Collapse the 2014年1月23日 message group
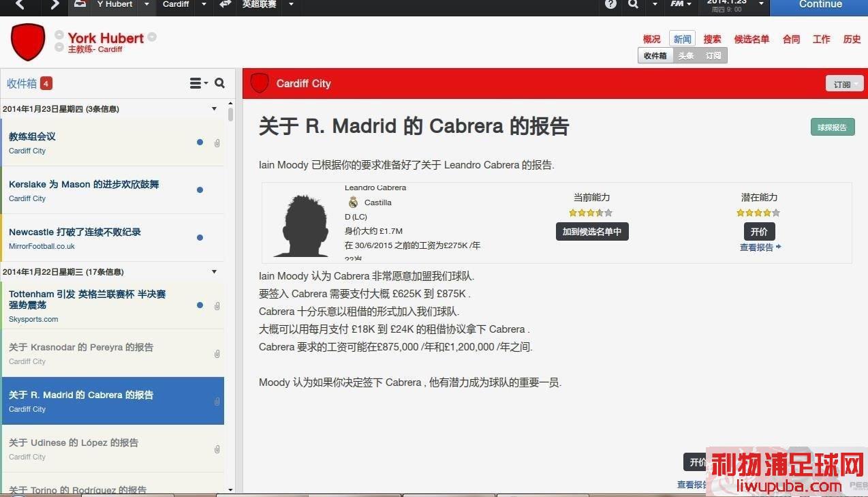Screen dimensions: 868x497 tap(214, 108)
